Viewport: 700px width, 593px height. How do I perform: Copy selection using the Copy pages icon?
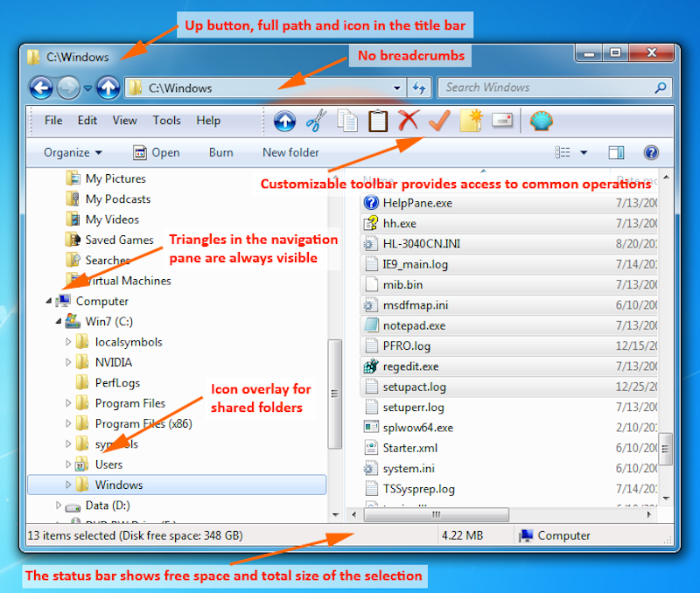point(347,121)
